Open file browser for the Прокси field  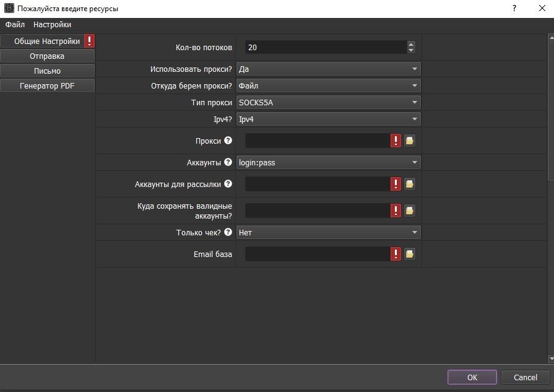[410, 141]
